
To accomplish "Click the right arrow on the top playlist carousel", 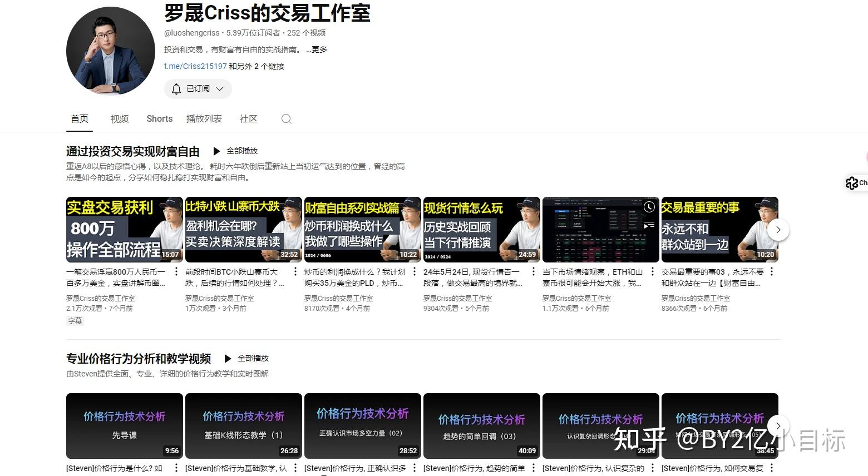I will (778, 229).
